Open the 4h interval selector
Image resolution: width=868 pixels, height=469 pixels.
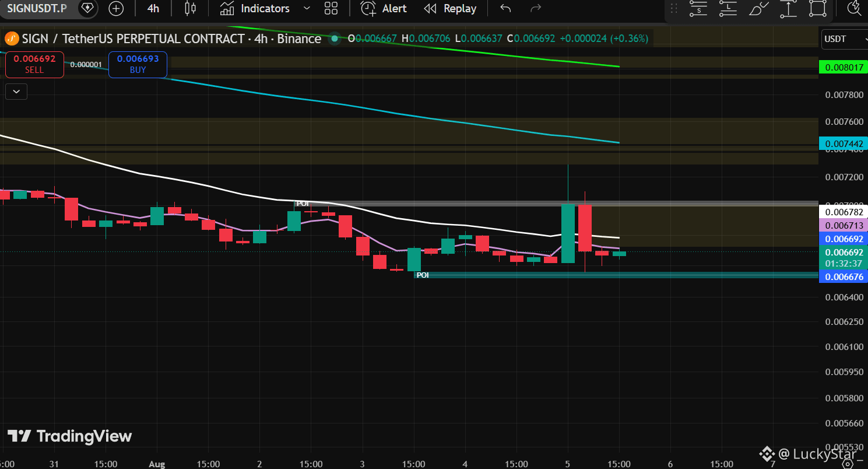click(x=153, y=9)
